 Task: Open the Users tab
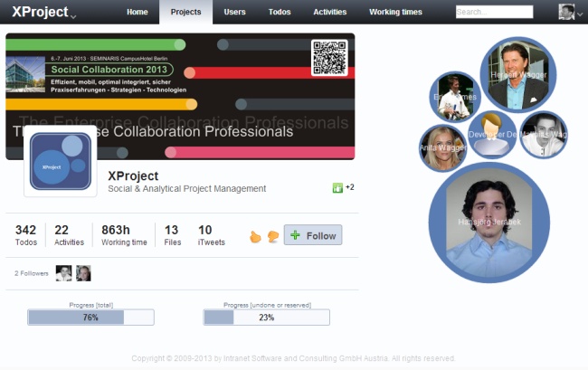[x=234, y=12]
